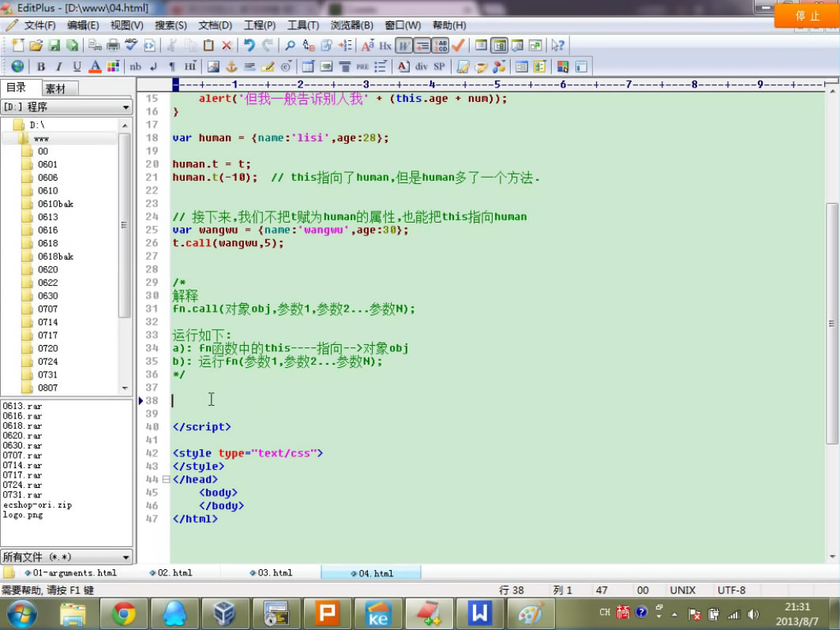
Task: Select the 0610bak folder
Action: pos(55,204)
